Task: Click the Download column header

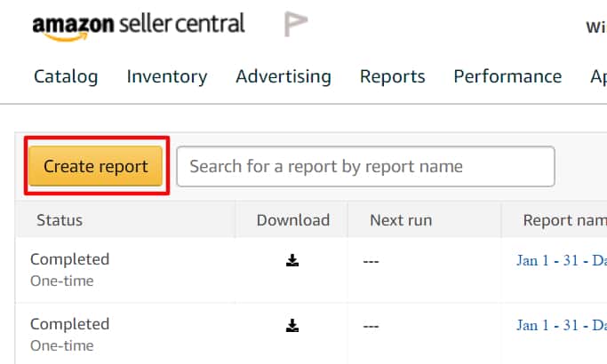Action: coord(293,220)
